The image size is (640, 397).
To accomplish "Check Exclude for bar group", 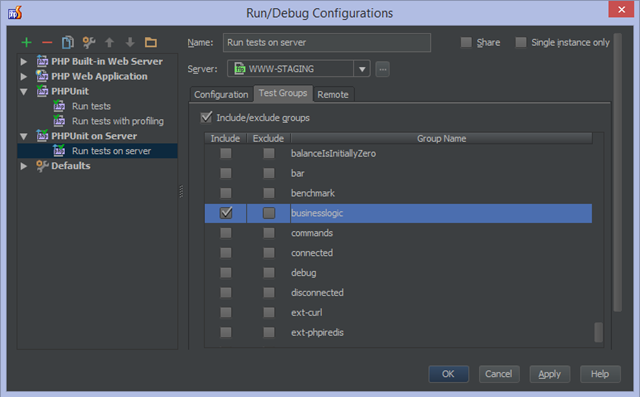I will point(269,173).
